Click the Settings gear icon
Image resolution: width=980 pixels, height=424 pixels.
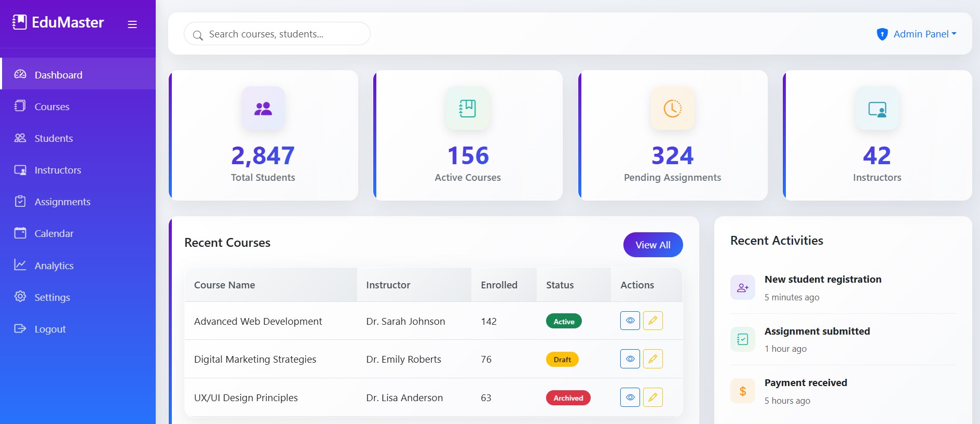click(20, 297)
